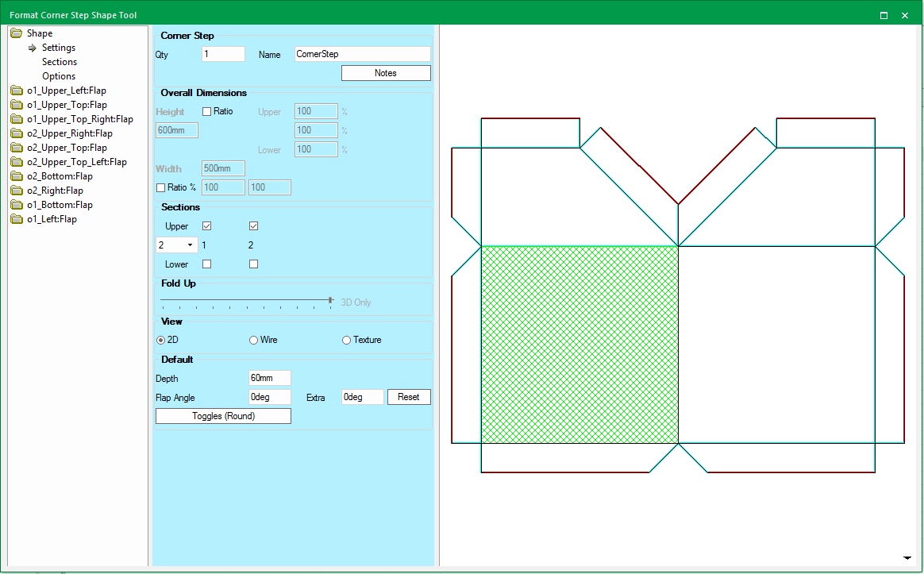This screenshot has width=924, height=574.
Task: Enable the Height Ratio checkbox
Action: click(207, 111)
